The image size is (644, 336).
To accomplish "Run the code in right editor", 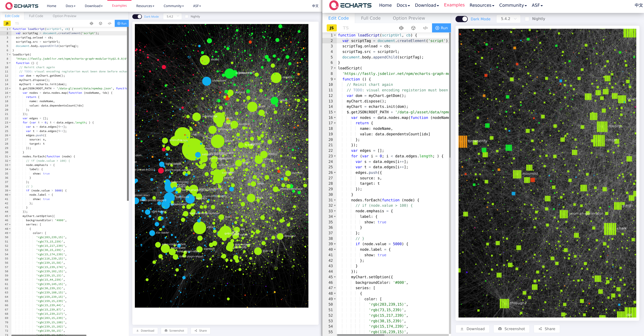I will (x=441, y=28).
